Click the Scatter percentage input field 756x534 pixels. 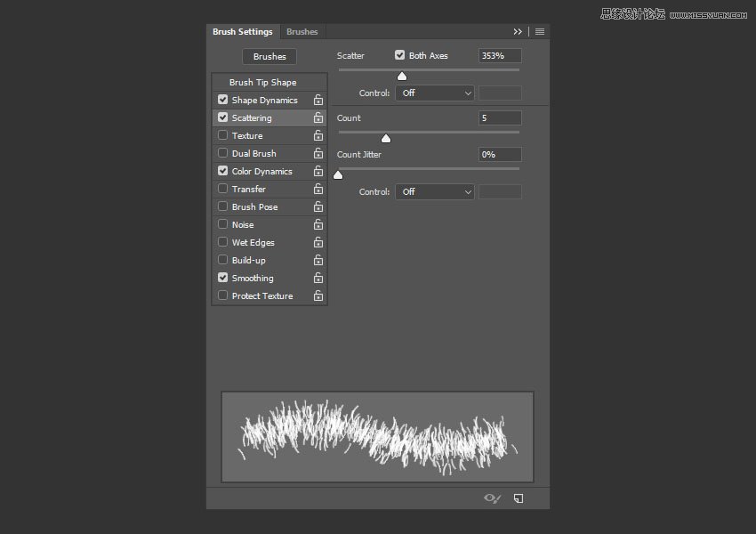pos(499,55)
